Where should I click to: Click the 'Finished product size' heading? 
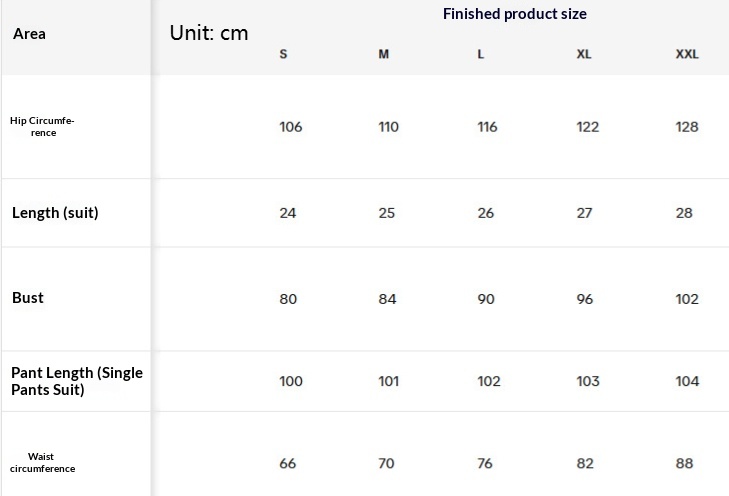[514, 14]
